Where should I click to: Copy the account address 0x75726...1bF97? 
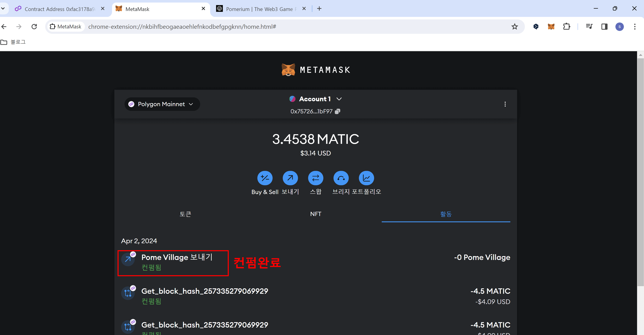tap(338, 111)
